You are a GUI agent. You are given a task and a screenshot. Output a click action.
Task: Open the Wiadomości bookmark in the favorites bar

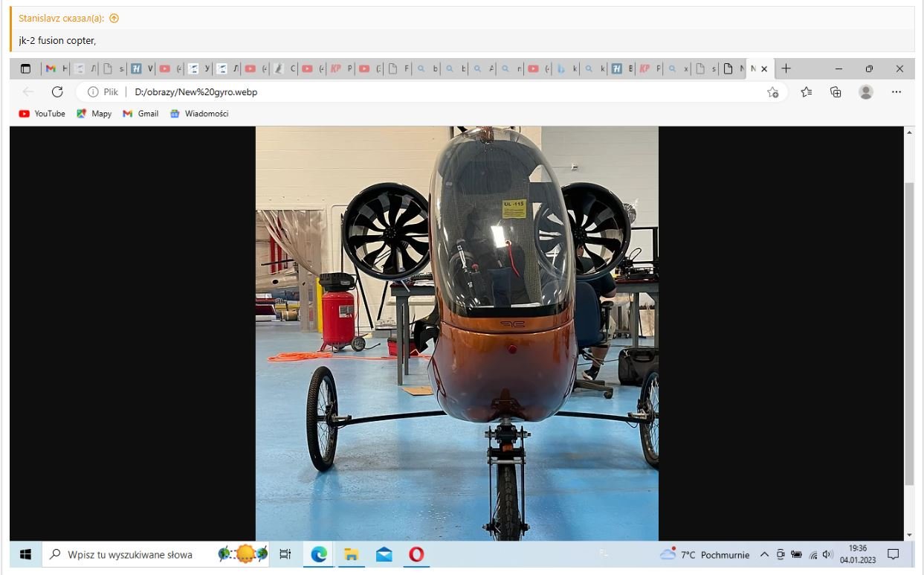199,114
